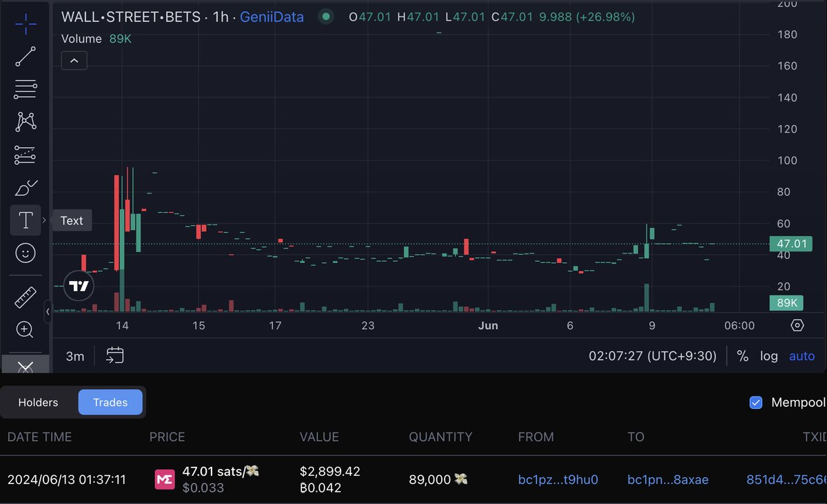
Task: Open the Fibonacci retracement lines tool
Action: (x=25, y=89)
